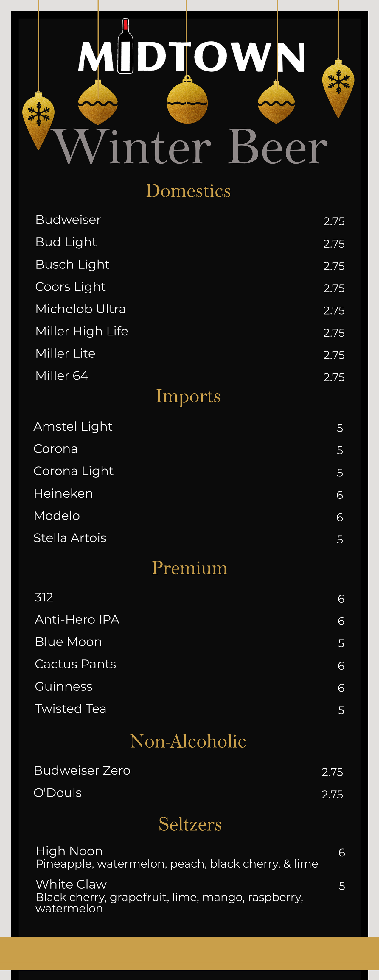Click the Anti-Hero IPA menu item
Viewport: 379px width, 980px height.
point(77,620)
